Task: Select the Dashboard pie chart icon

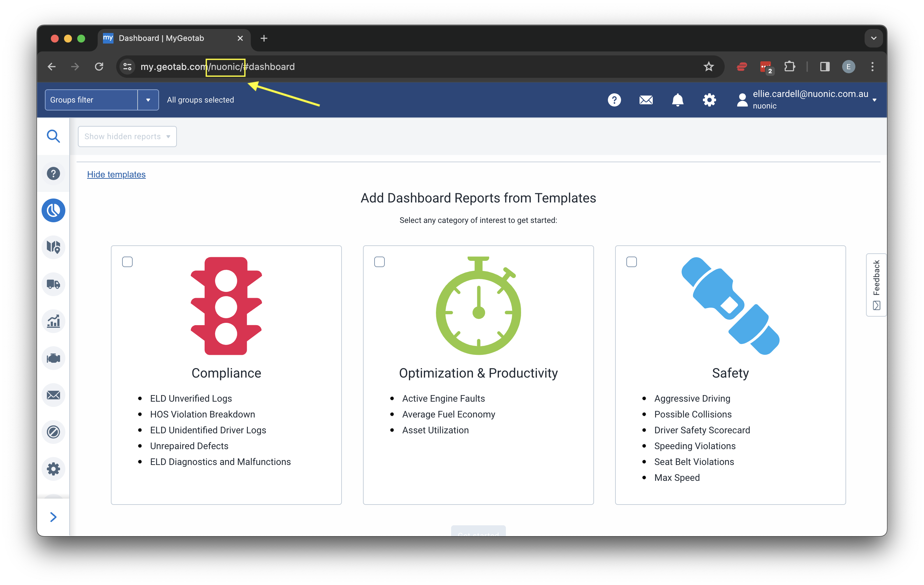Action: tap(53, 210)
